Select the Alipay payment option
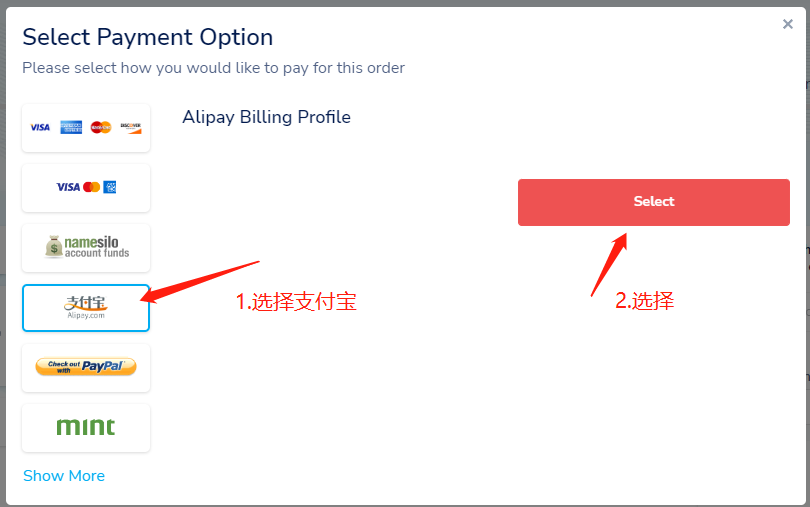Viewport: 810px width, 507px height. coord(86,308)
